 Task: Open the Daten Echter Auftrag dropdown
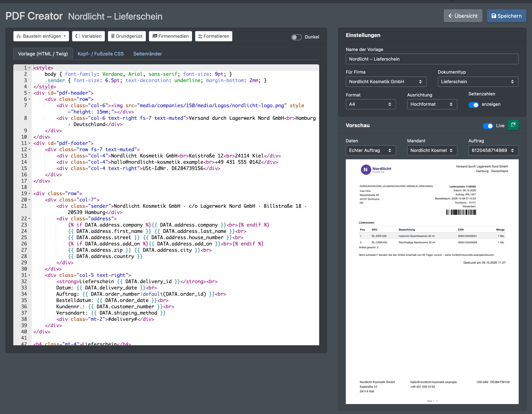(x=371, y=150)
